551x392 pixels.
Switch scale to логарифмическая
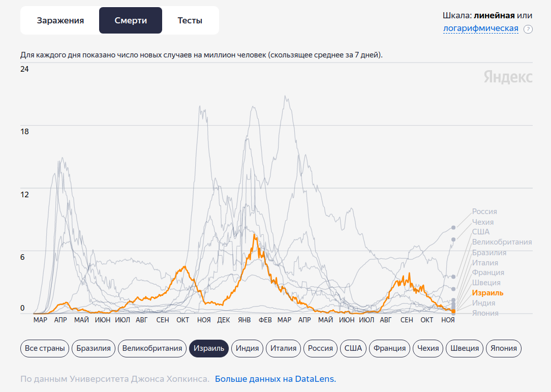pos(480,28)
